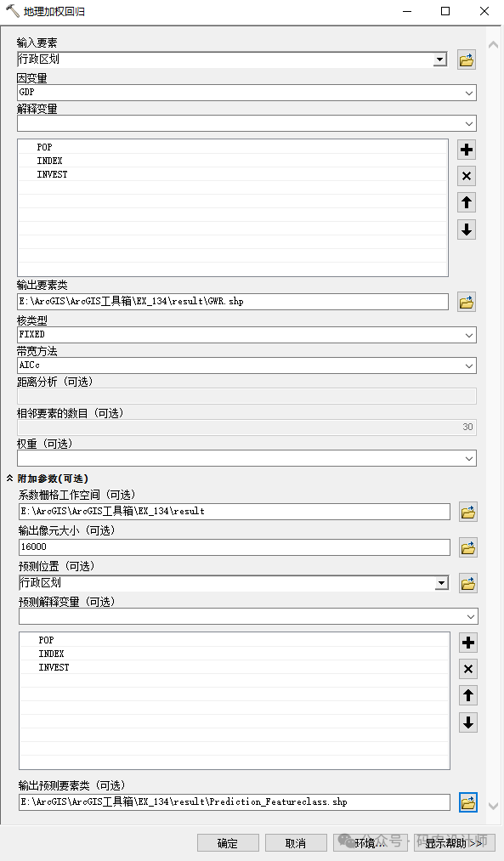Remove explanatory variable with X icon

tap(466, 176)
